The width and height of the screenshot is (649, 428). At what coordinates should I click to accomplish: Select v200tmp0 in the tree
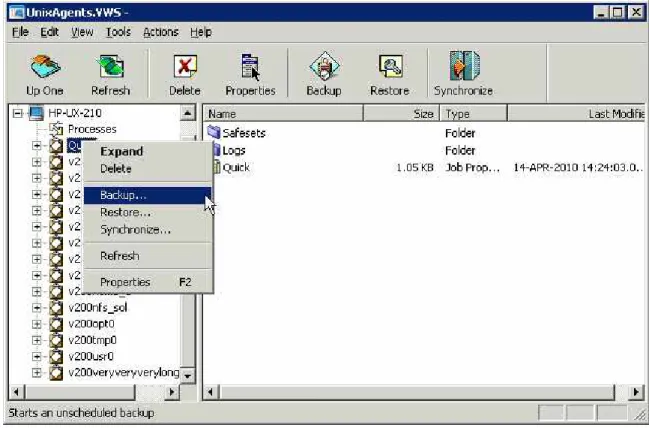click(x=93, y=340)
